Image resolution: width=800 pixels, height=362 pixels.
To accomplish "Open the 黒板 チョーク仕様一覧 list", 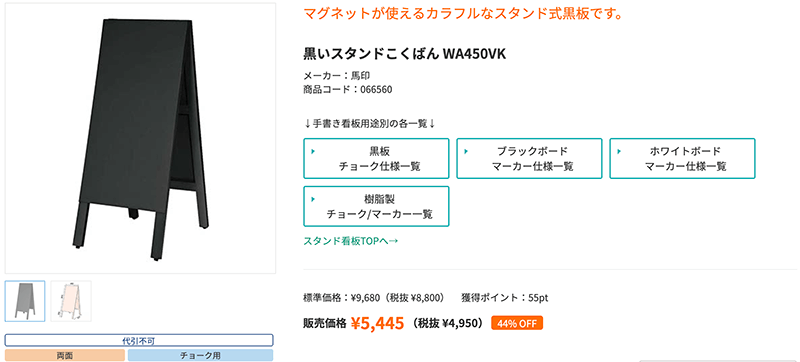I will [376, 159].
